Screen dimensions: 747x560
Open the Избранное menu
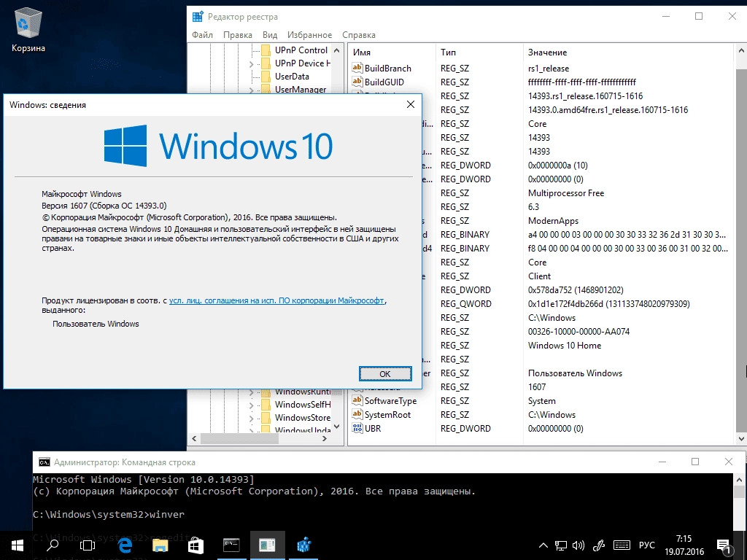click(309, 35)
